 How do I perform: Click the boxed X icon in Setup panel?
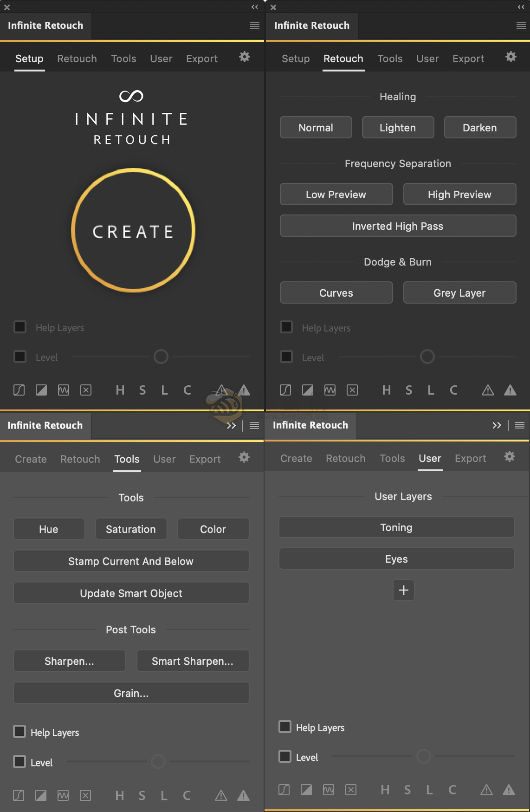pyautogui.click(x=86, y=390)
